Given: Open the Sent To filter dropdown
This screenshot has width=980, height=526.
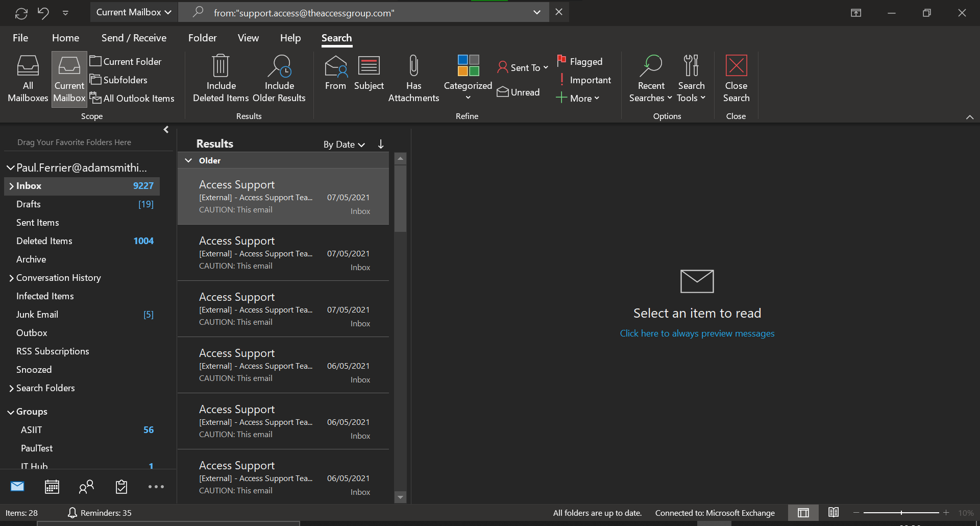Looking at the screenshot, I should point(523,67).
